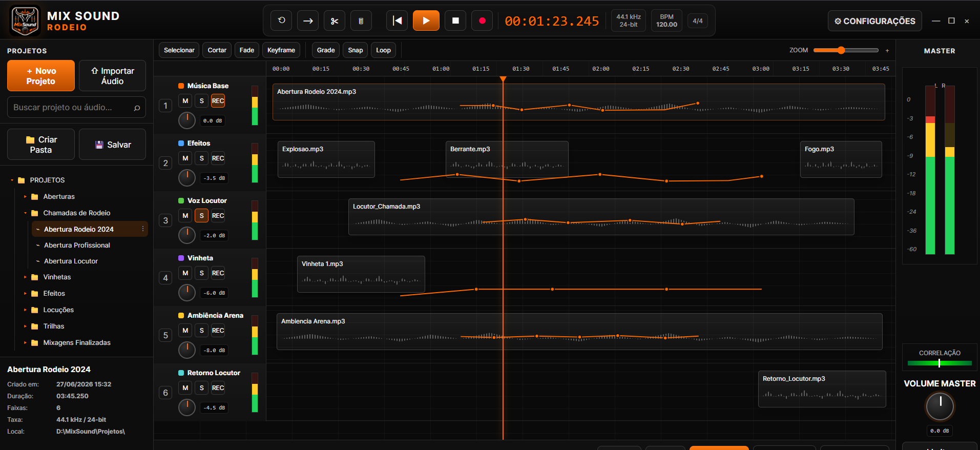The image size is (980, 450).
Task: Mute the Música Base track
Action: point(185,101)
